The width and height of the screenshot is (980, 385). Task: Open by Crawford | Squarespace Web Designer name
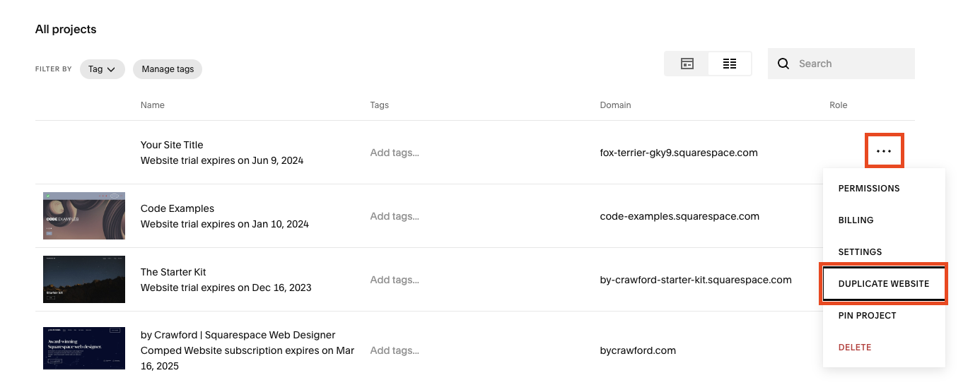[x=238, y=335]
